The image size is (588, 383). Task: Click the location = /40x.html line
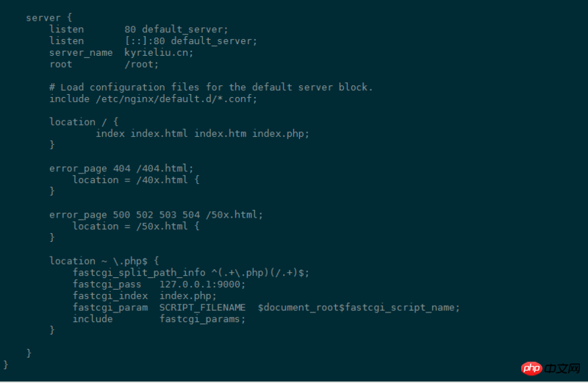[136, 180]
